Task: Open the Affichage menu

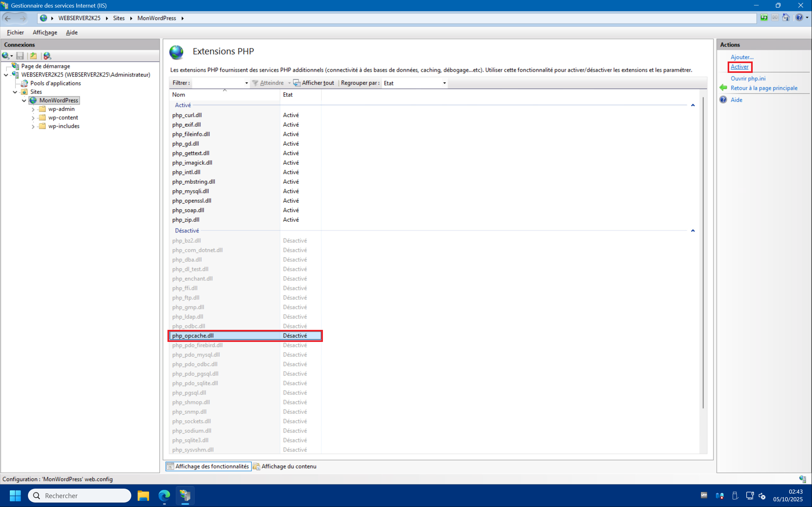Action: coord(45,32)
